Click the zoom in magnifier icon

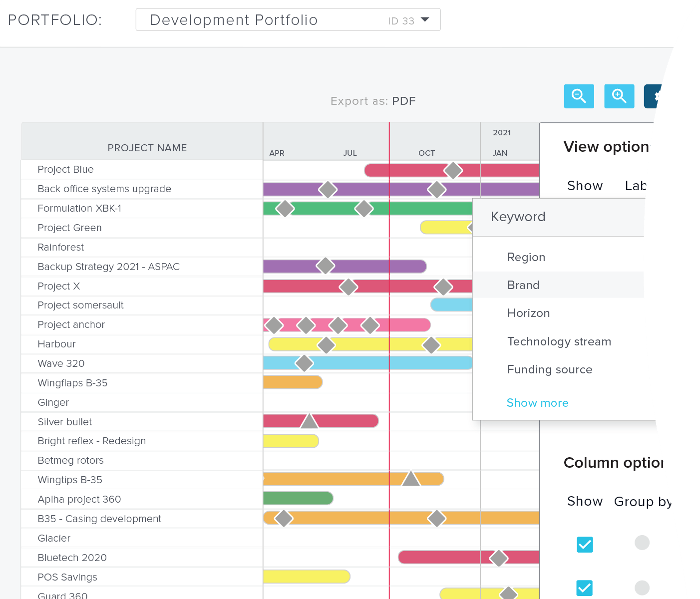619,96
